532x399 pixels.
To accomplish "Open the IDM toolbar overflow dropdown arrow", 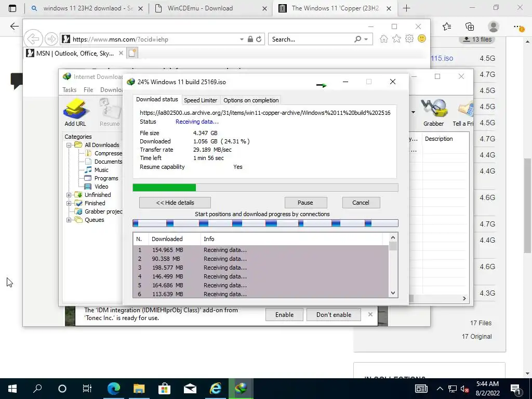I will point(413,112).
